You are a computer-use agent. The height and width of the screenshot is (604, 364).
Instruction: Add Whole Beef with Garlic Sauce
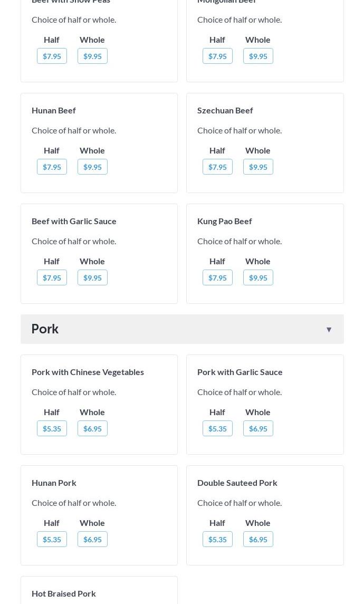point(92,277)
